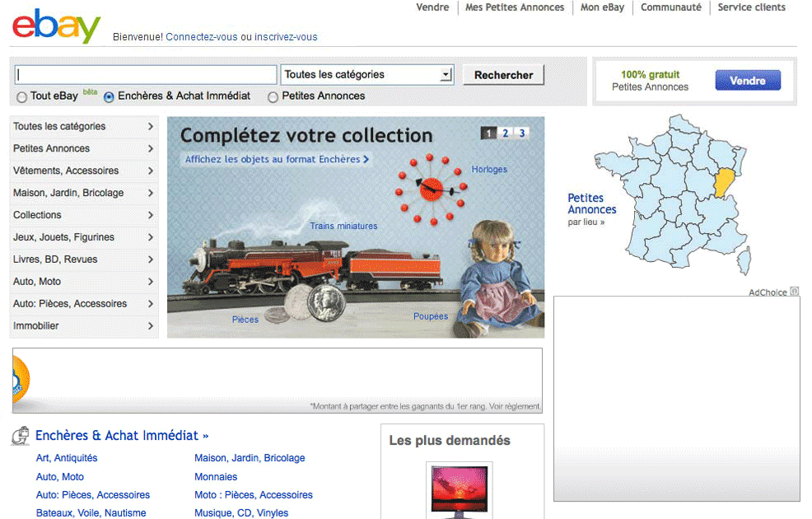
Task: Expand Vêtements, Accessoires sidebar arrow
Action: [151, 171]
